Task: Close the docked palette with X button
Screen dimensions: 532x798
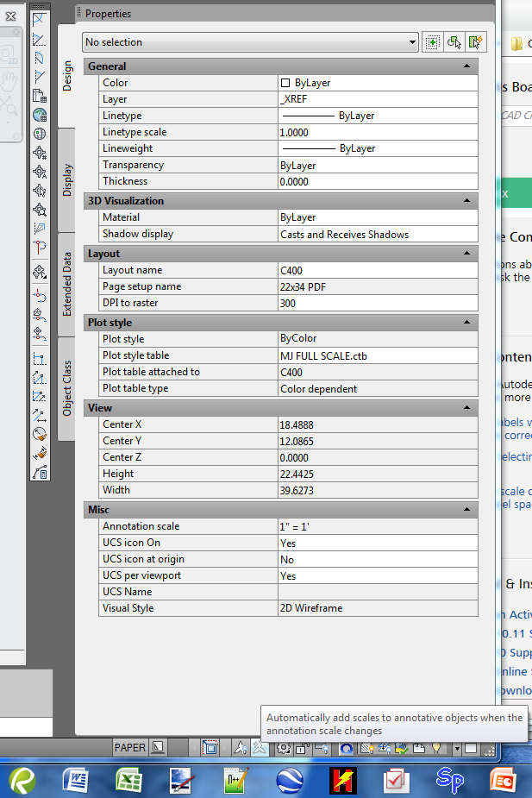Action: click(10, 16)
